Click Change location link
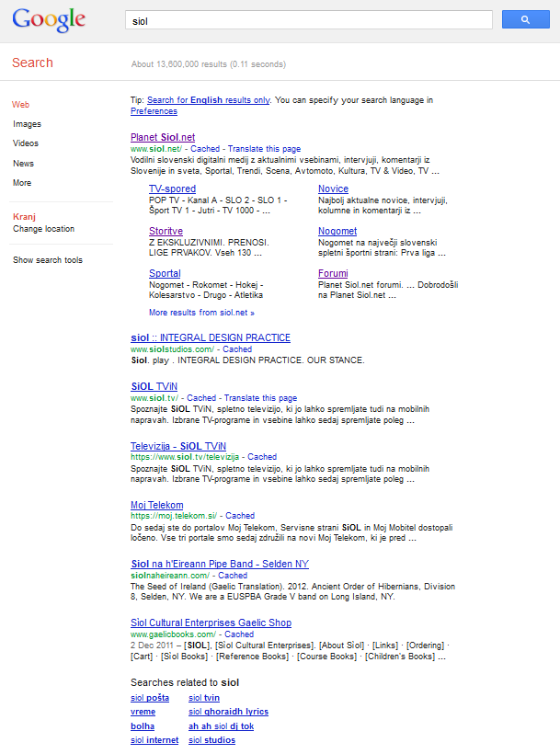Screen dimensions: 560x754 (43, 229)
